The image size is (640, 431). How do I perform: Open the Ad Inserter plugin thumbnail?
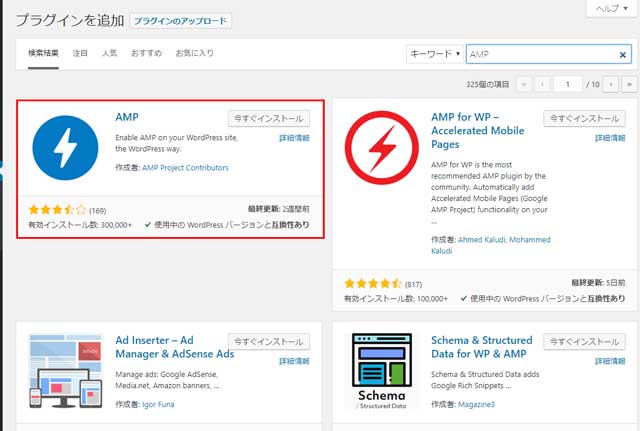(65, 371)
